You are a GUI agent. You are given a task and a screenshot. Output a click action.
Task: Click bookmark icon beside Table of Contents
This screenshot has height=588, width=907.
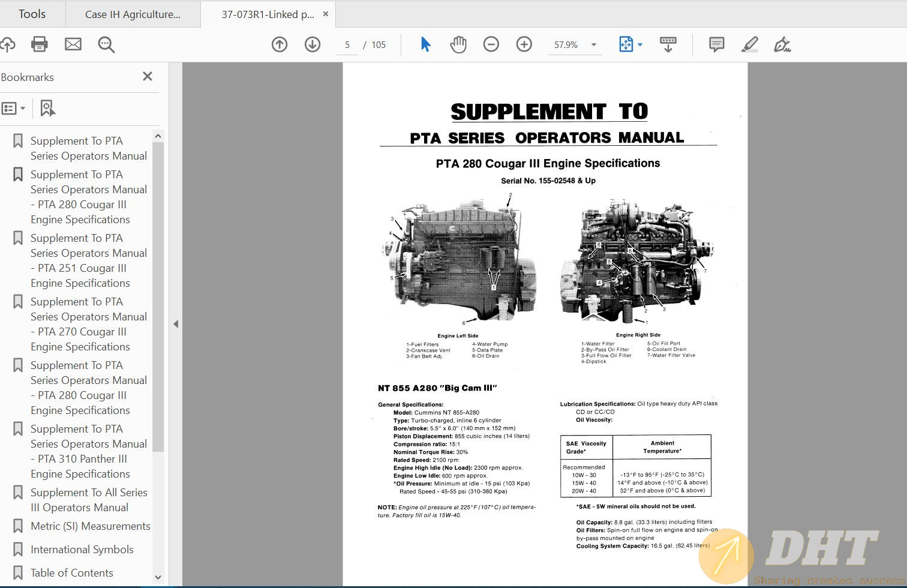(x=18, y=573)
